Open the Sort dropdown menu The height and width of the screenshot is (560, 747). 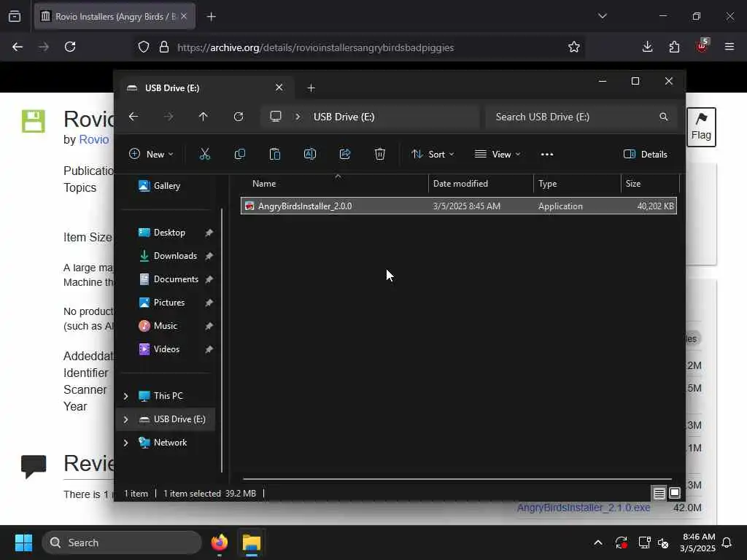pyautogui.click(x=433, y=155)
